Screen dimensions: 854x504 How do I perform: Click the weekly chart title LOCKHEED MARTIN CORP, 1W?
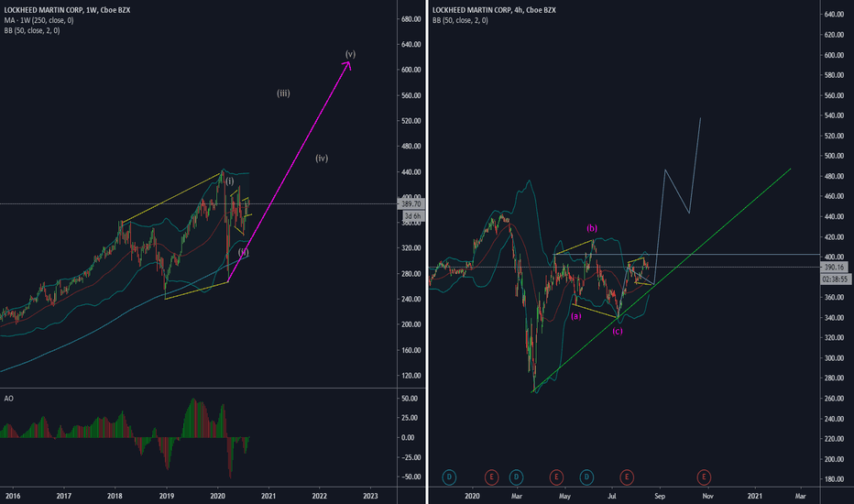[x=67, y=10]
